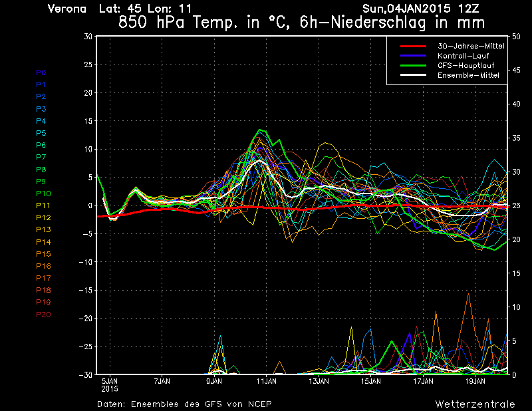Click the '6h-Niederschlag in mm' title part
532x411 pixels.
click(x=392, y=23)
